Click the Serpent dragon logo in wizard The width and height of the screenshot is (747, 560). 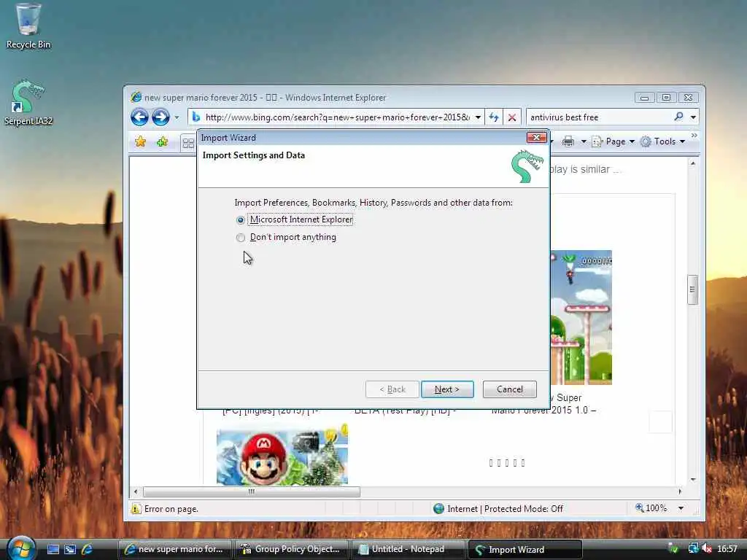click(527, 166)
